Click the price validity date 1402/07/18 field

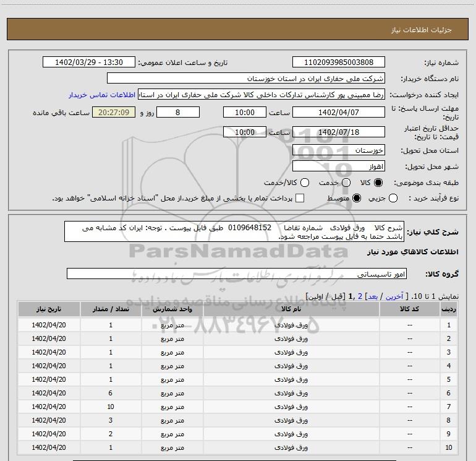(x=338, y=132)
